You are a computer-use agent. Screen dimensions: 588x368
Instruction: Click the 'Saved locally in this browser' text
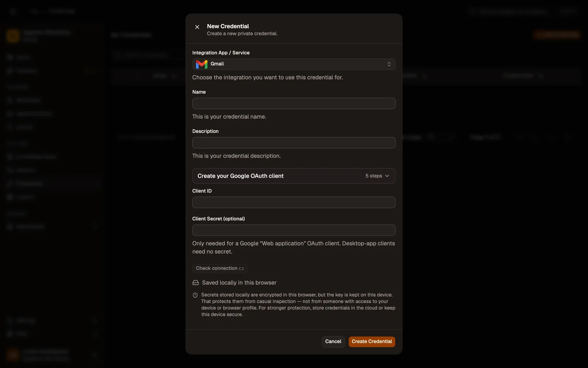click(239, 283)
